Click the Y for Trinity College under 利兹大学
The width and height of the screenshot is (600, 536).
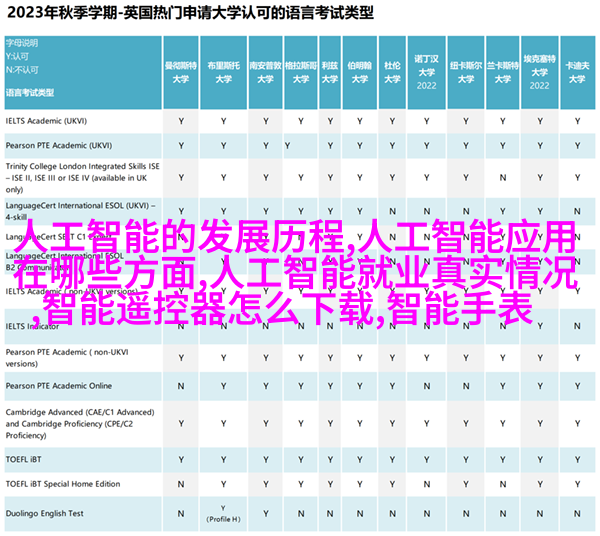(330, 178)
